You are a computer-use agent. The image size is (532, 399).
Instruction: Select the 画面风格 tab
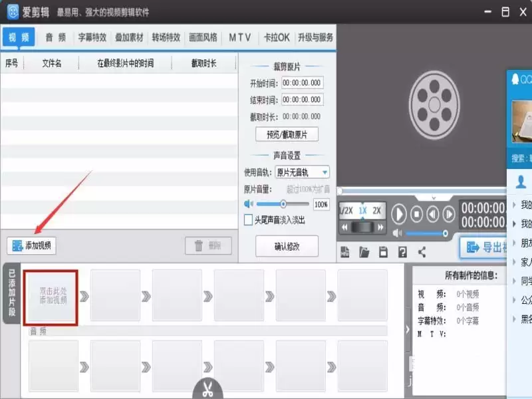[203, 37]
